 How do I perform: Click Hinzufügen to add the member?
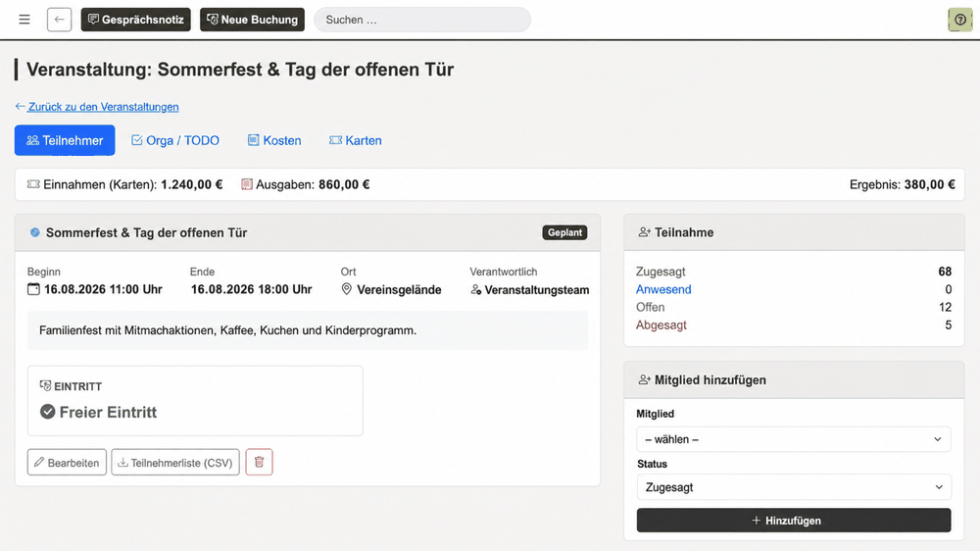tap(794, 521)
